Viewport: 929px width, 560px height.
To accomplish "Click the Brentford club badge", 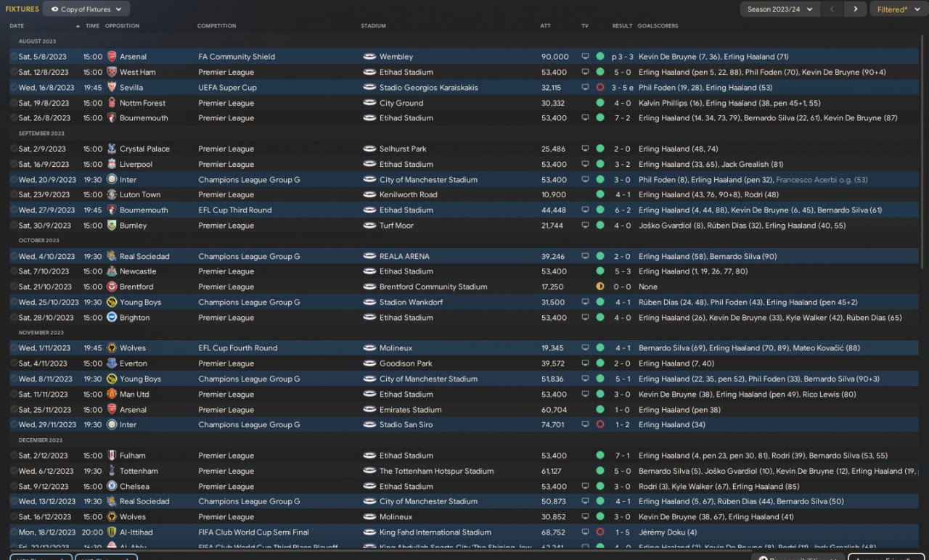I will pos(112,287).
